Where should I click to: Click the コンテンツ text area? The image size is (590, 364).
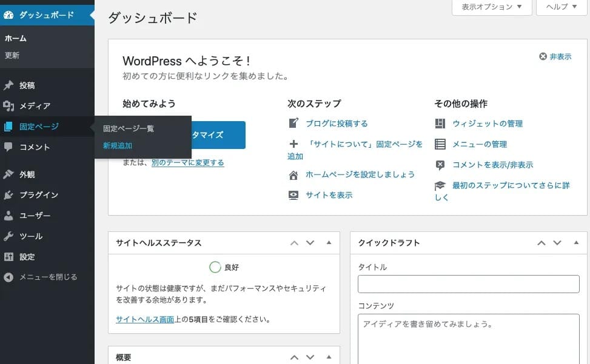tap(469, 339)
